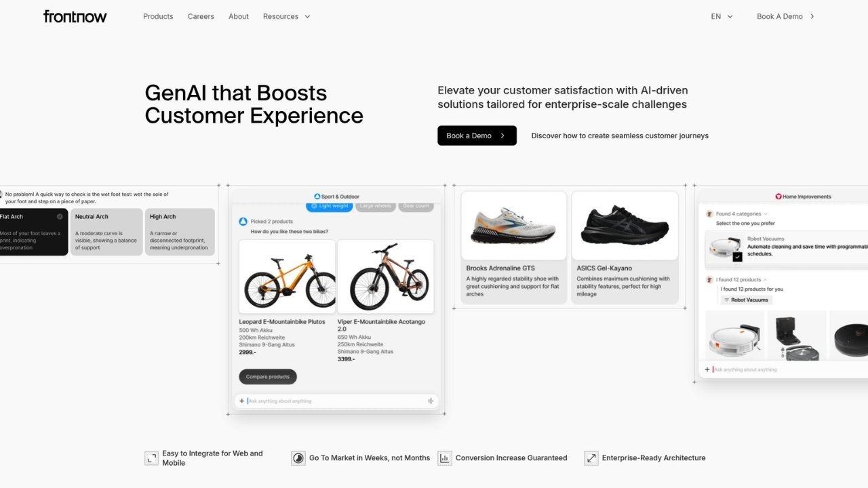Click the plus icon in Home Improvements chat

[707, 369]
